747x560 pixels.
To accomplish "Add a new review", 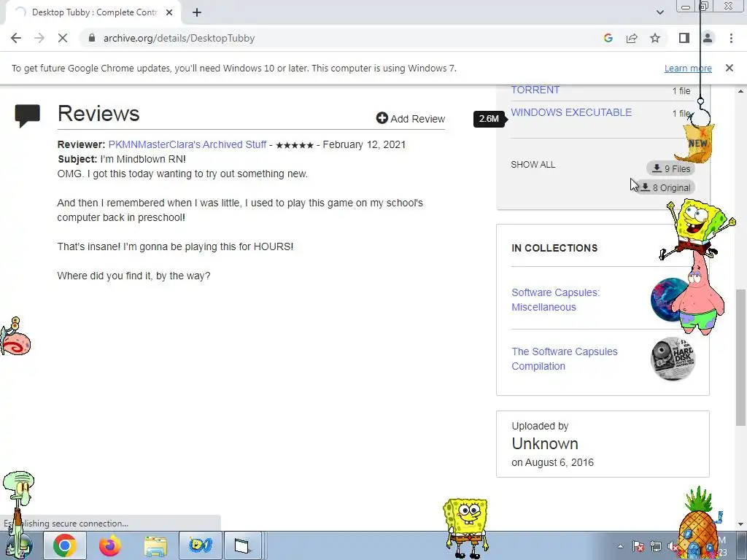I will pyautogui.click(x=411, y=119).
